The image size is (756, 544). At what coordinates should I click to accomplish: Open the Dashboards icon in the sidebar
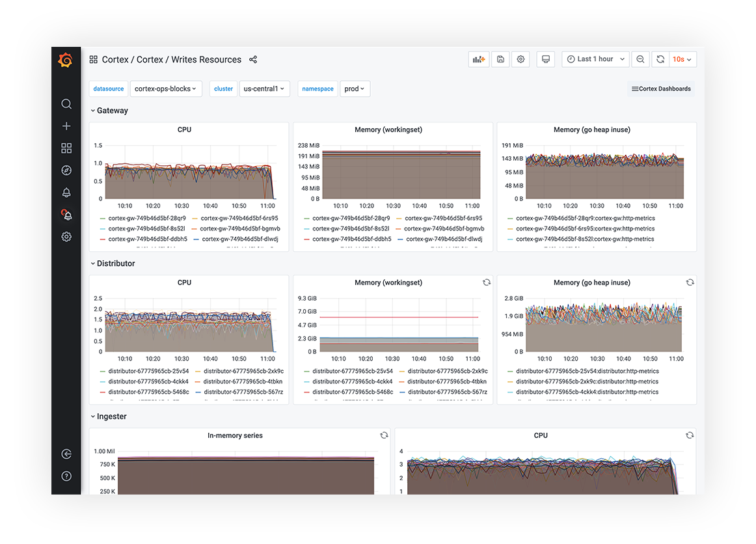[x=66, y=148]
